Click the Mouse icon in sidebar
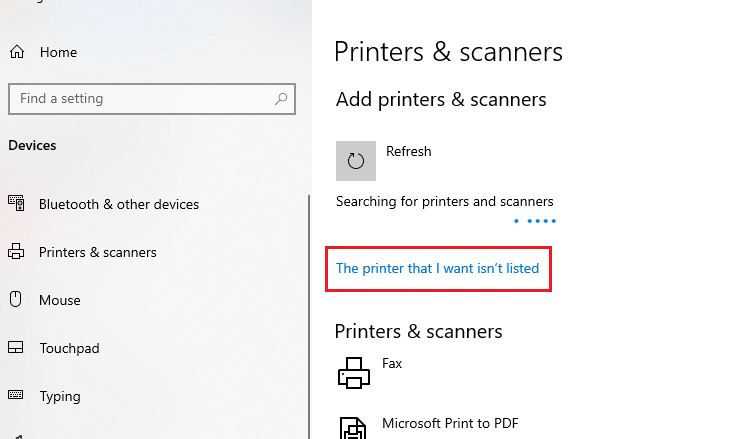734x439 pixels. point(16,299)
